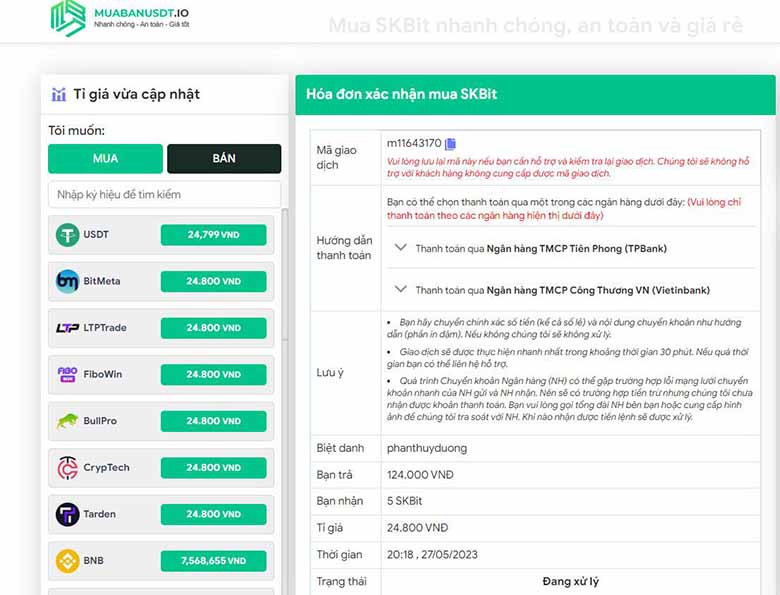This screenshot has height=595, width=780.
Task: Copy transaction code m11643170
Action: (450, 144)
